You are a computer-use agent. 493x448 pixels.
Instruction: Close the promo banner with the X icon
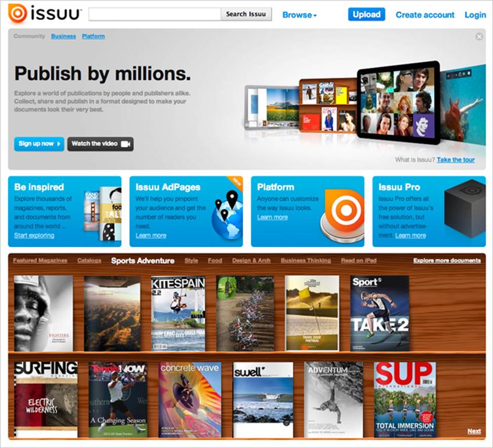coord(479,37)
